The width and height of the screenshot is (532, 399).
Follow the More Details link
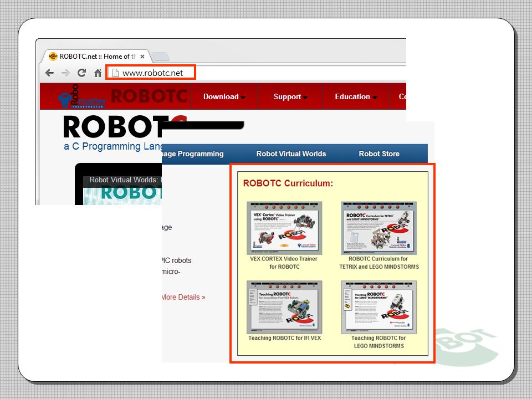[x=183, y=297]
